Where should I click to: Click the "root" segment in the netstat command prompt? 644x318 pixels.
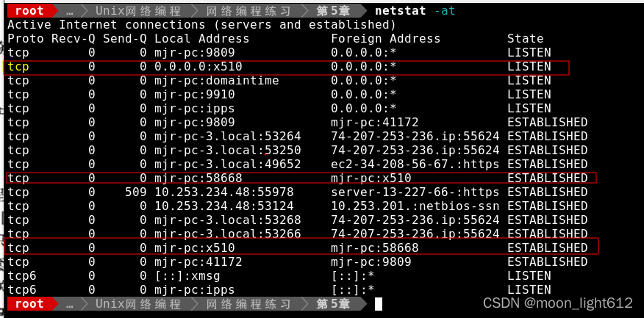tap(29, 10)
